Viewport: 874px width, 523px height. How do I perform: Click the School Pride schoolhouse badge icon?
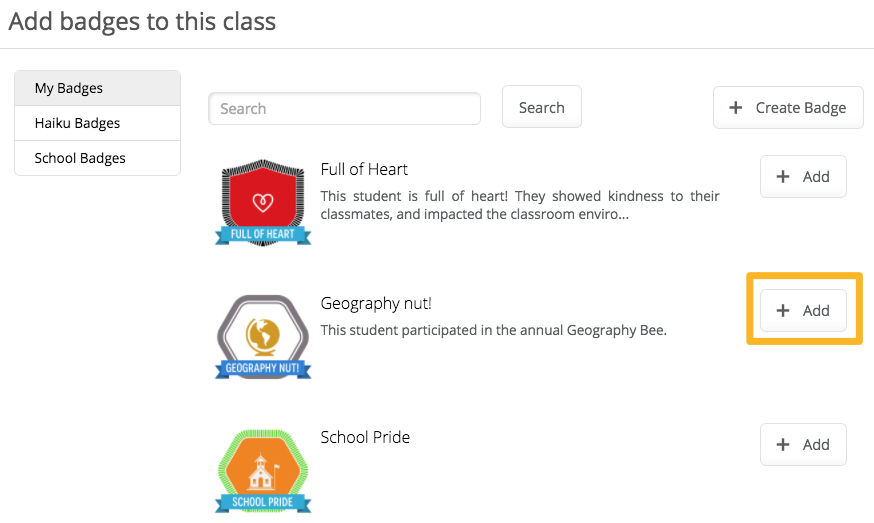point(263,471)
